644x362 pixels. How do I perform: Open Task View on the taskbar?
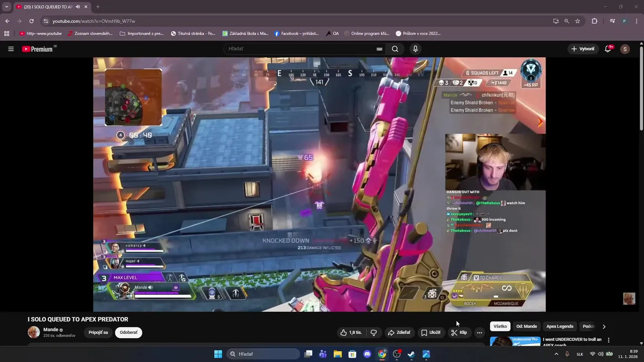click(308, 354)
